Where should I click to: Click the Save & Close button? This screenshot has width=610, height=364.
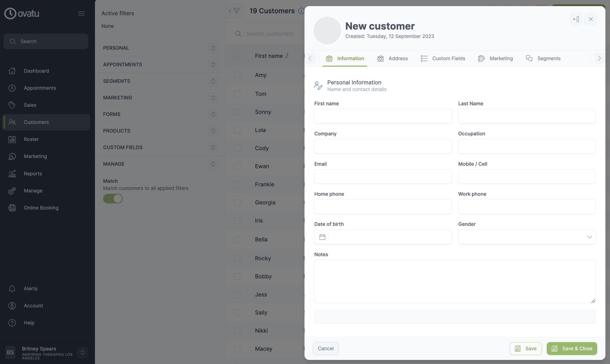[x=571, y=348]
